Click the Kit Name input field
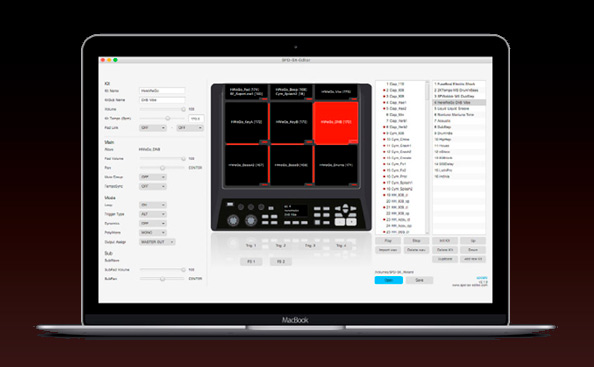Screen dimensions: 594x367 tap(162, 91)
